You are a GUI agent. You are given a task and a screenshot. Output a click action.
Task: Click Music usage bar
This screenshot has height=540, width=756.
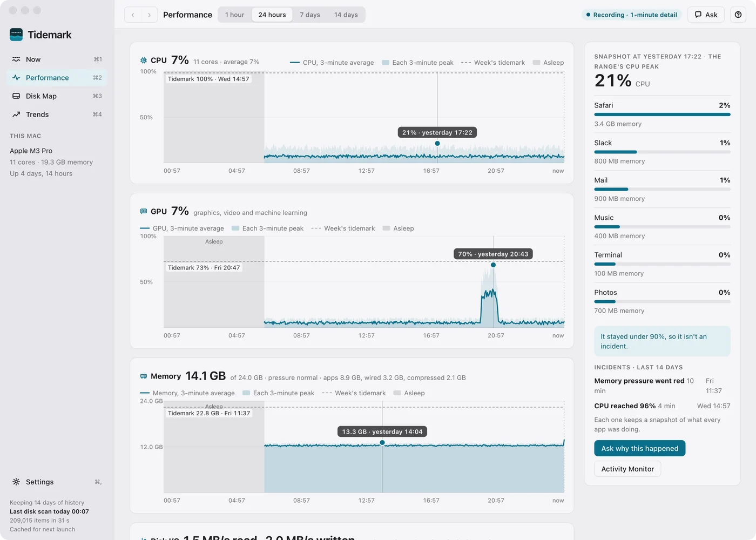(x=662, y=227)
